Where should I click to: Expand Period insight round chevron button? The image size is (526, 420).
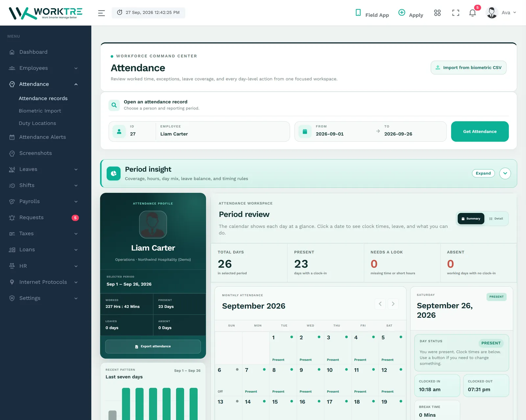(x=505, y=173)
